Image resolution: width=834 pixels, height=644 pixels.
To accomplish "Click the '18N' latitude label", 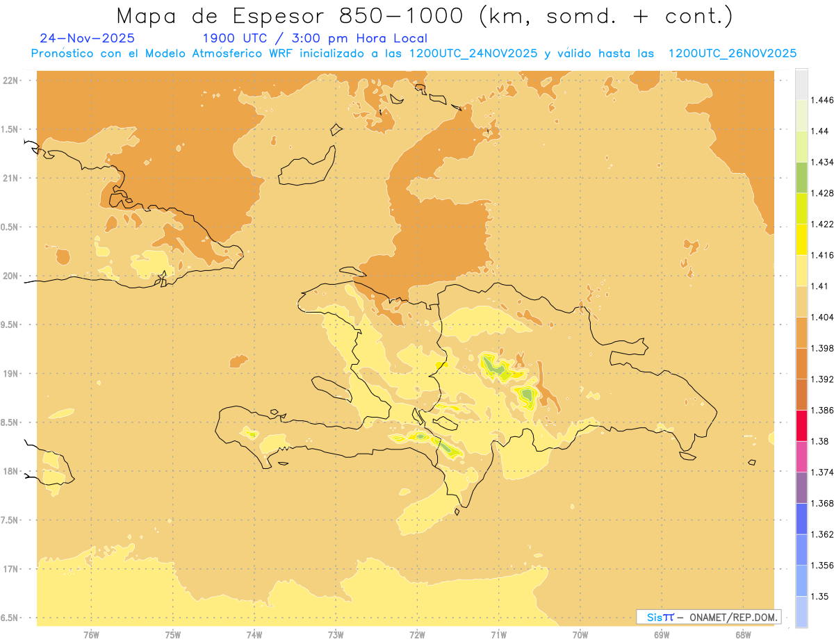I will (x=10, y=472).
